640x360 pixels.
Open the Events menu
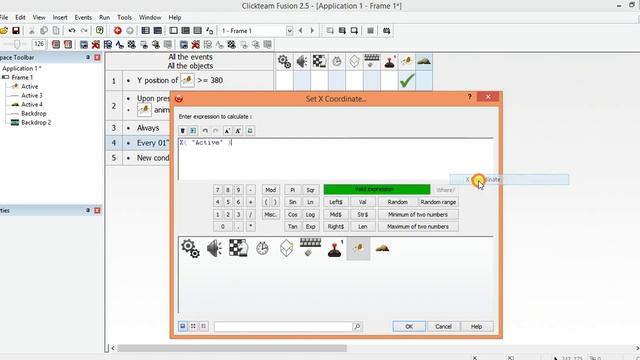(x=83, y=18)
